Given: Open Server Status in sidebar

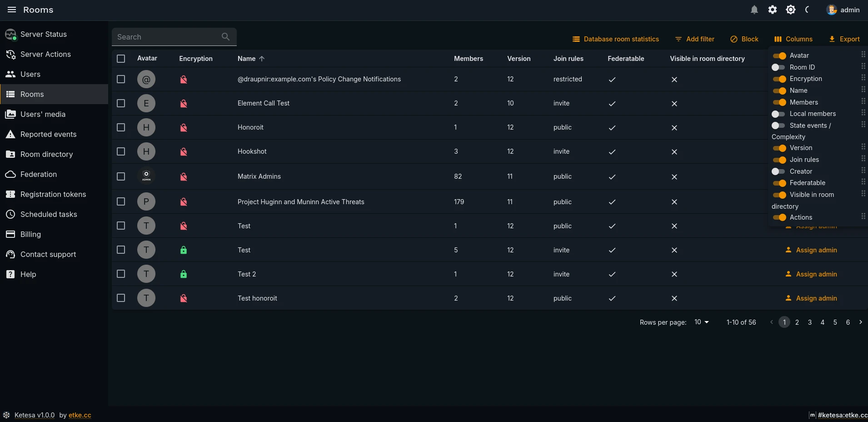Looking at the screenshot, I should coord(54,34).
